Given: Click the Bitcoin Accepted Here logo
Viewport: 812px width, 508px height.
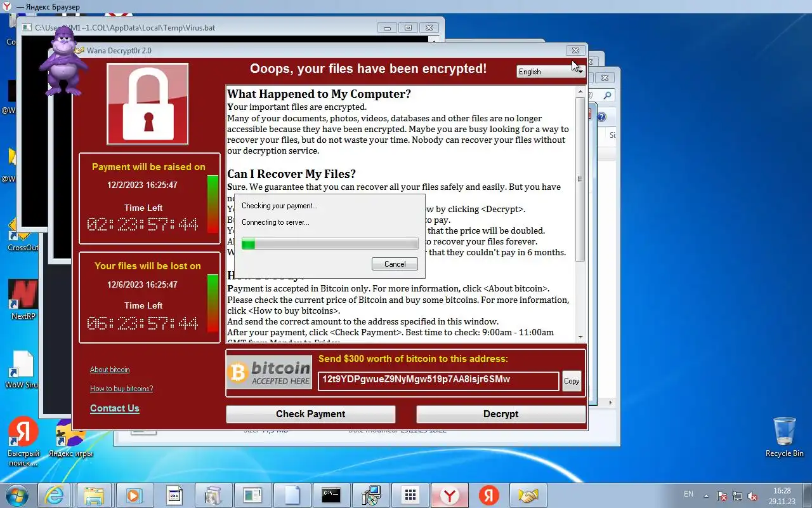Looking at the screenshot, I should [x=270, y=373].
